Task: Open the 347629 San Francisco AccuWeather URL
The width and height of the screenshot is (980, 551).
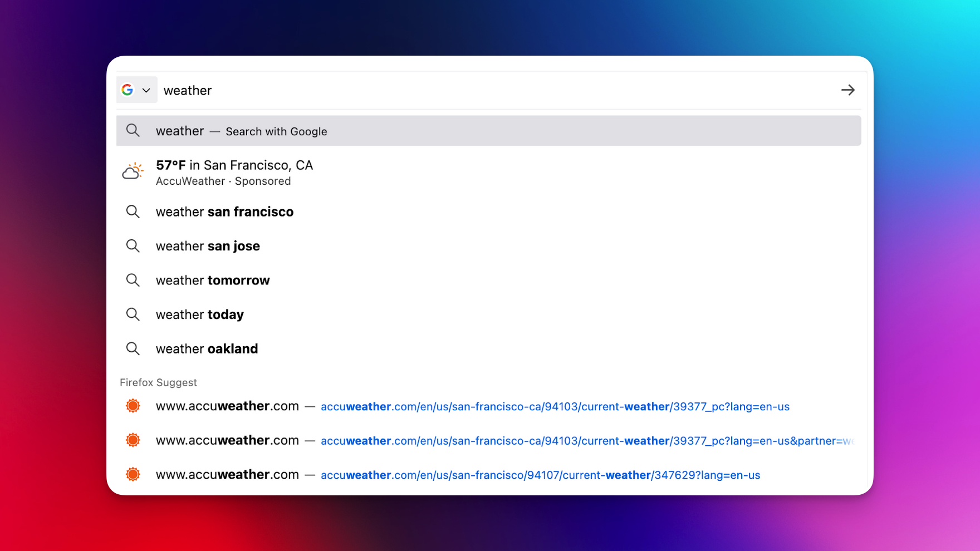Action: pos(540,475)
